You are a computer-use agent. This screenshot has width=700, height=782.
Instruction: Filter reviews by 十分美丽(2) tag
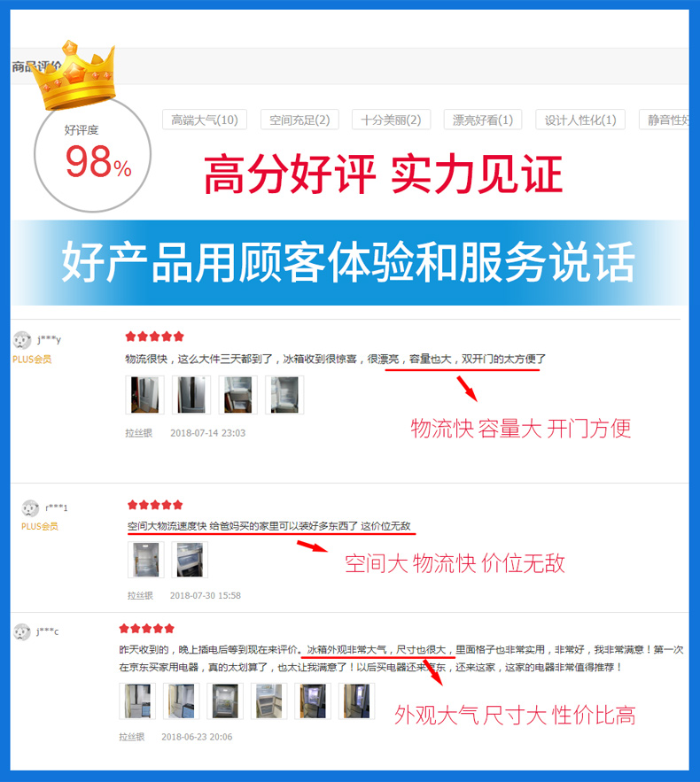[391, 120]
